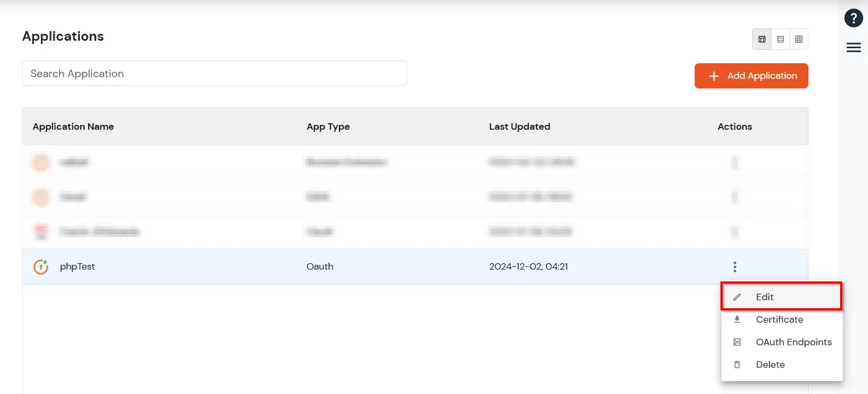Click the App Type column header
The image size is (868, 394).
coord(328,127)
